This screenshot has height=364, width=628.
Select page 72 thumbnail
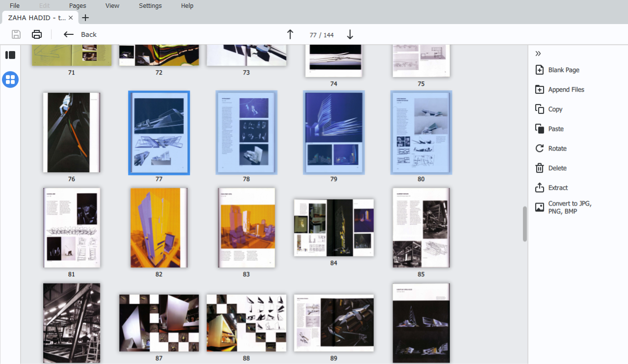159,55
